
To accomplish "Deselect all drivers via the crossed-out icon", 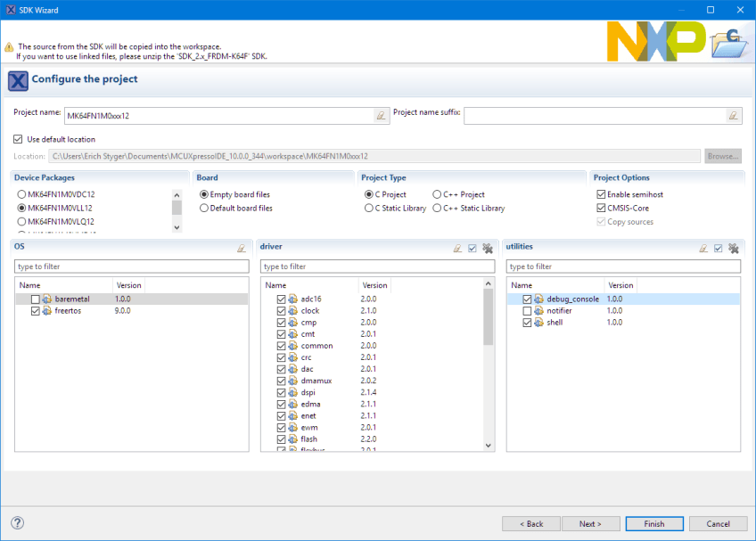I will point(488,249).
